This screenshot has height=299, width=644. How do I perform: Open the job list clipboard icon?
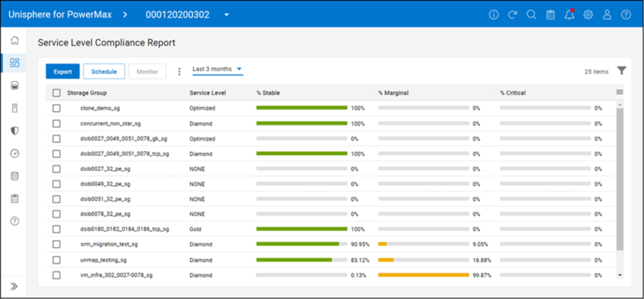click(550, 15)
